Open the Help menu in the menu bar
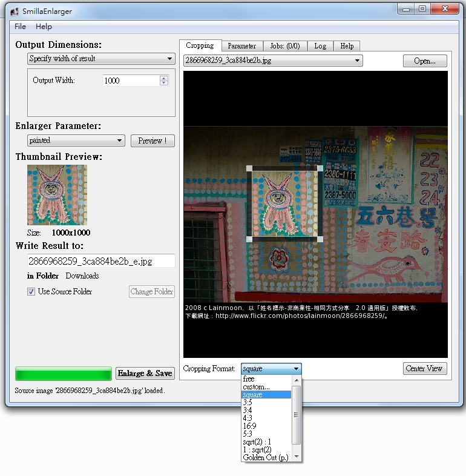Viewport: 466px width, 476px height. pyautogui.click(x=44, y=27)
